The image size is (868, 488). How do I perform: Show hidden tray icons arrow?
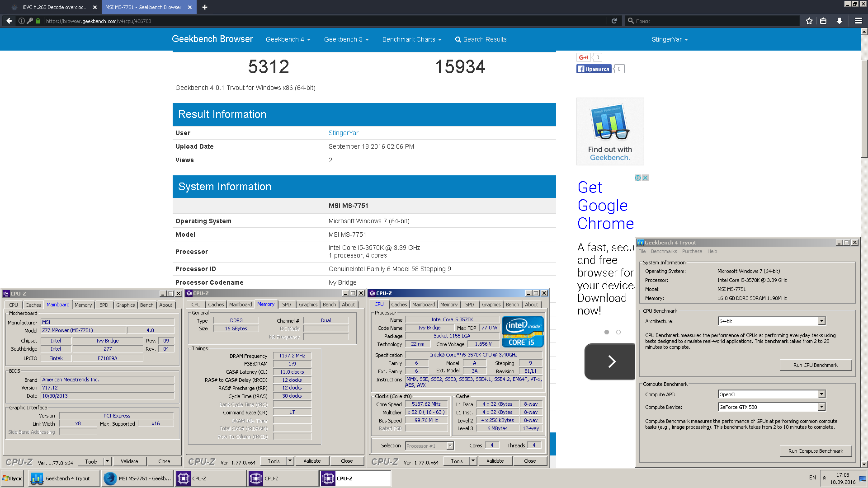[824, 478]
